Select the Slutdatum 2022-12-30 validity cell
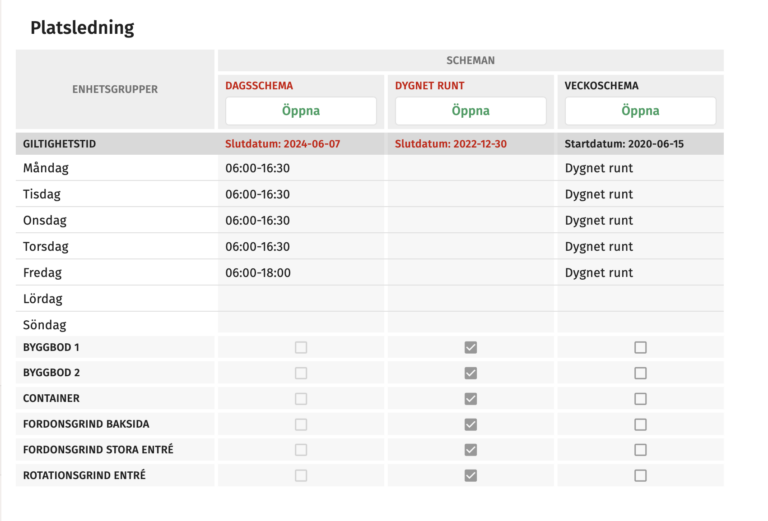 point(450,144)
